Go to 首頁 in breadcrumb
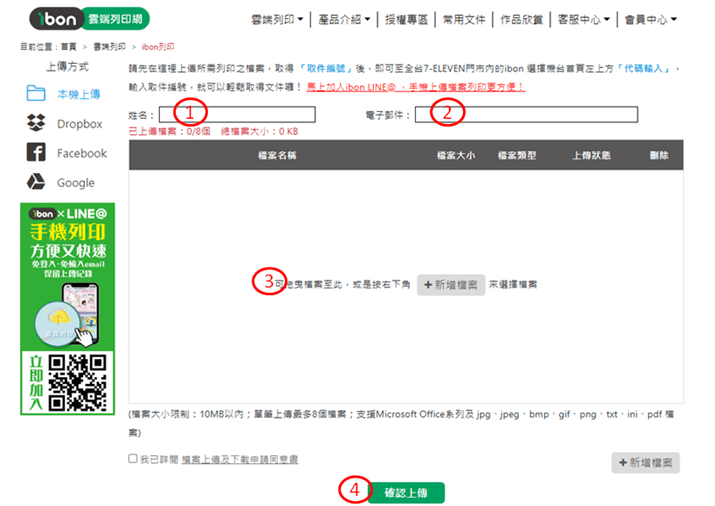715x506 pixels. 68,46
